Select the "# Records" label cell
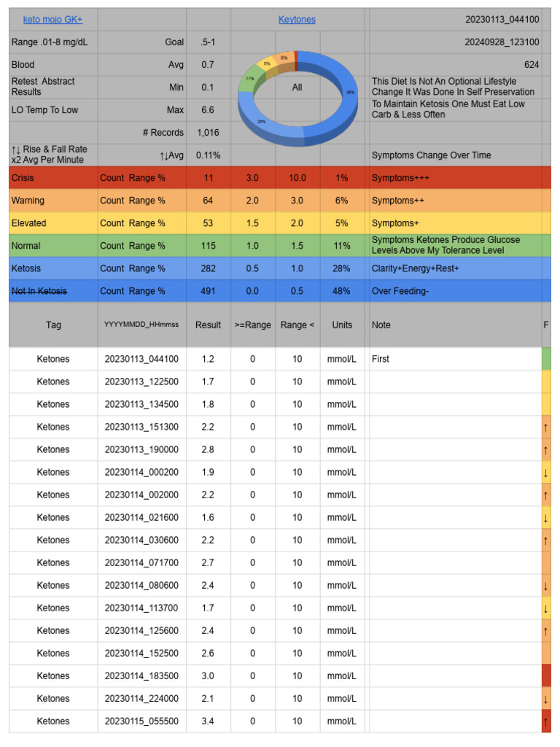This screenshot has width=560, height=747. click(142, 133)
